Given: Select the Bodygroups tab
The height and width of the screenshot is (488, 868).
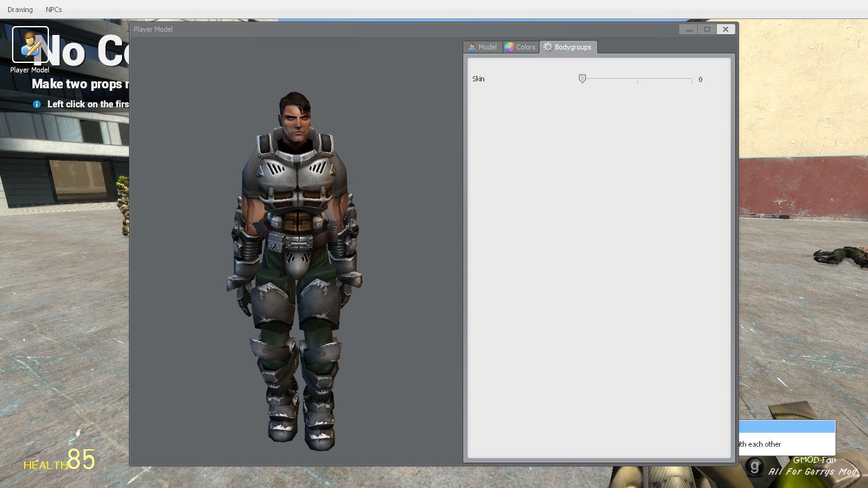Looking at the screenshot, I should tap(568, 47).
